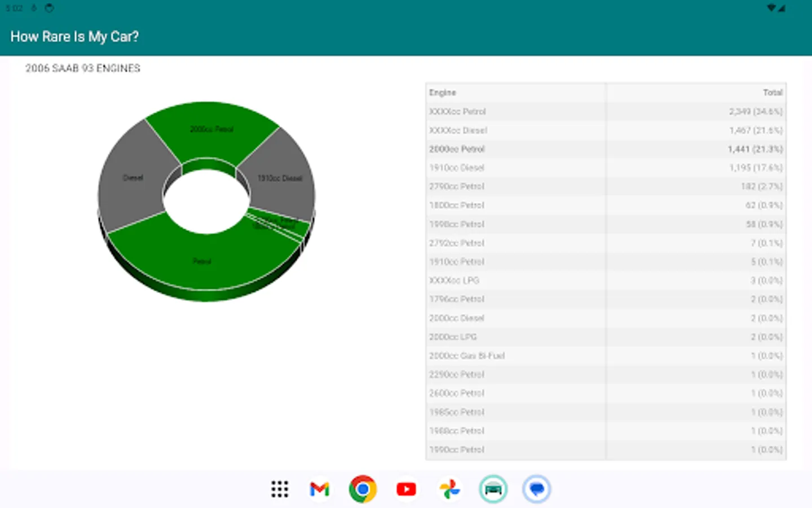Select the 2000cc Diesel engine row

point(606,318)
